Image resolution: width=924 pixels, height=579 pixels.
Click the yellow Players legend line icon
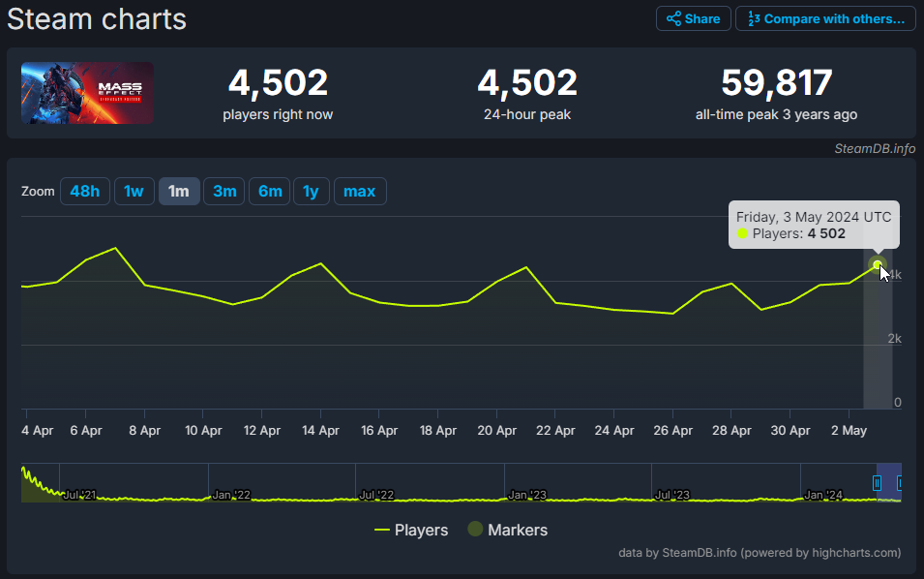click(x=381, y=530)
